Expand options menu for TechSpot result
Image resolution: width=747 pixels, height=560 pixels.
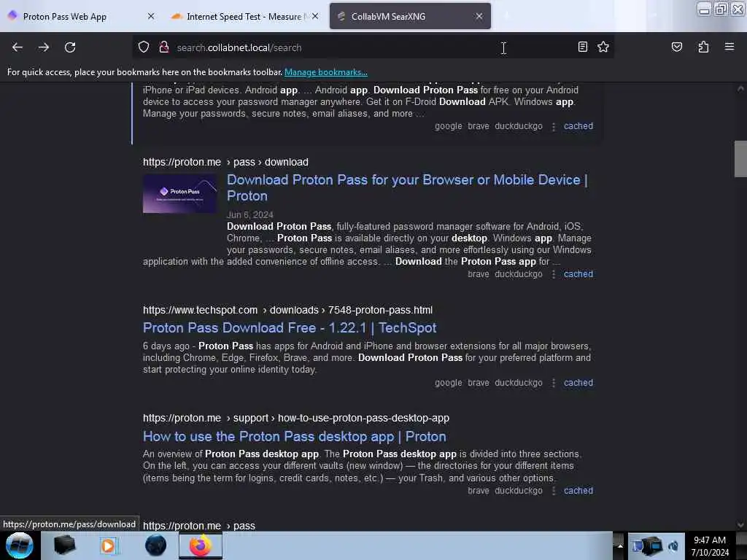[554, 383]
